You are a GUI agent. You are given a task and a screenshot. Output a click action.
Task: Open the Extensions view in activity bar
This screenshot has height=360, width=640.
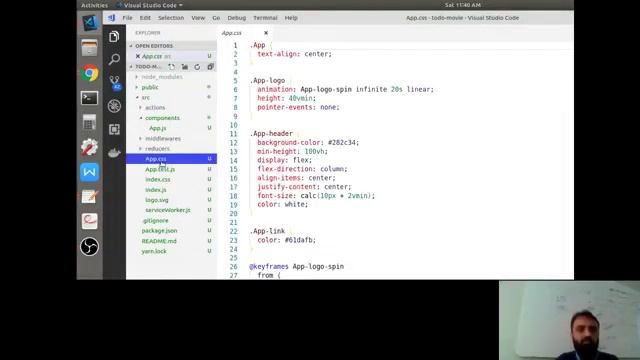[x=114, y=129]
